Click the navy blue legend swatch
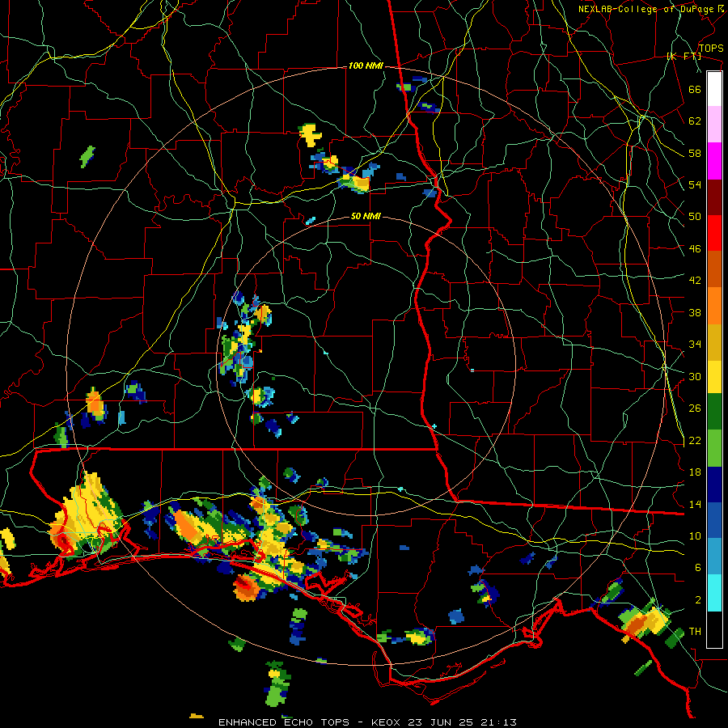Screen dimensions: 728x728 (x=714, y=485)
